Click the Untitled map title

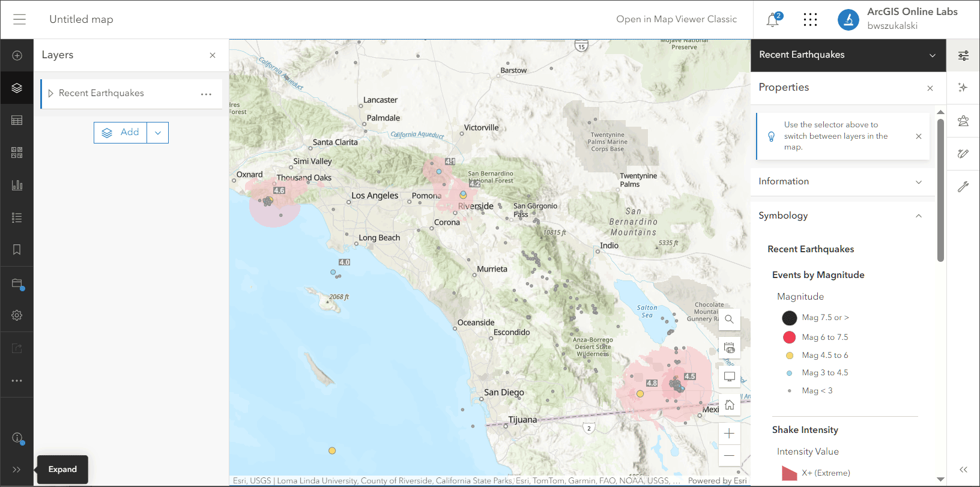[x=81, y=19]
